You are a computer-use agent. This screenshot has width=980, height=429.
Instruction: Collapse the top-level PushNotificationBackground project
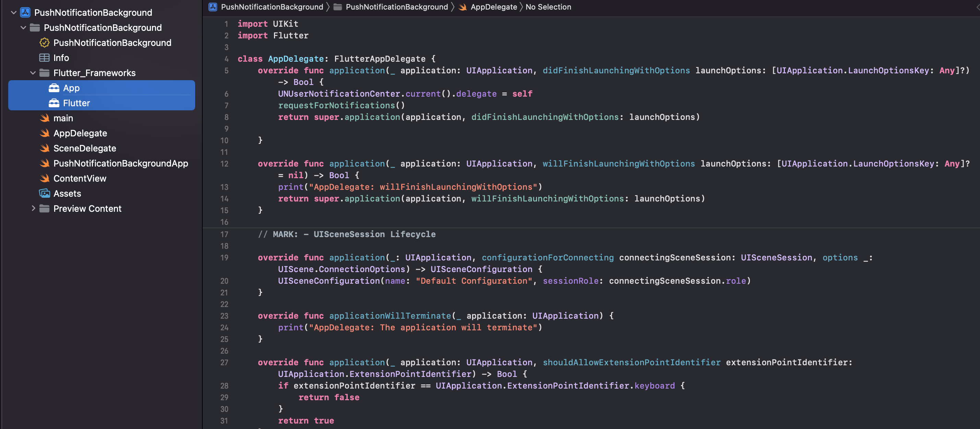tap(14, 12)
